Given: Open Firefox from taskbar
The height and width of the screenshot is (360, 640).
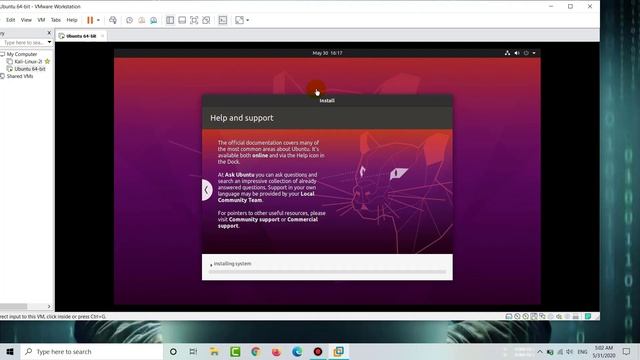Looking at the screenshot, I should click(x=276, y=351).
